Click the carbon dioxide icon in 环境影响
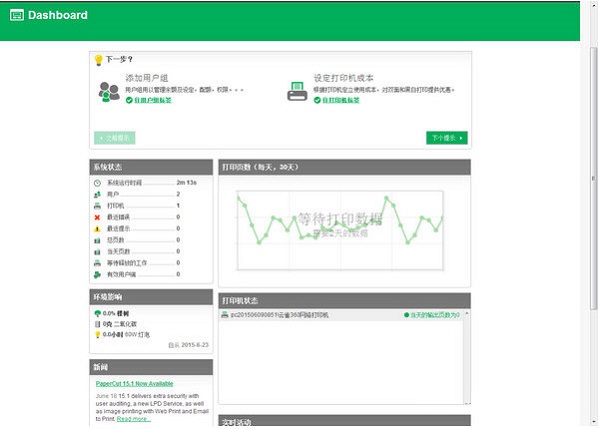The height and width of the screenshot is (429, 600). [98, 324]
